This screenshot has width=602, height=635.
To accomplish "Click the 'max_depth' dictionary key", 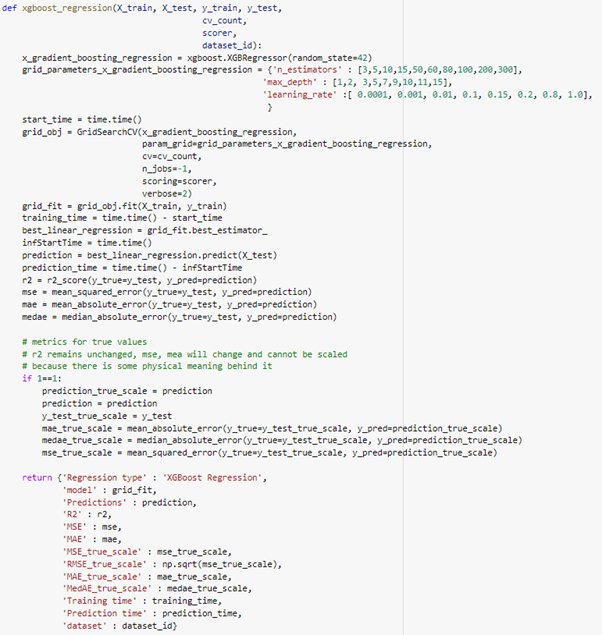I will pyautogui.click(x=289, y=83).
